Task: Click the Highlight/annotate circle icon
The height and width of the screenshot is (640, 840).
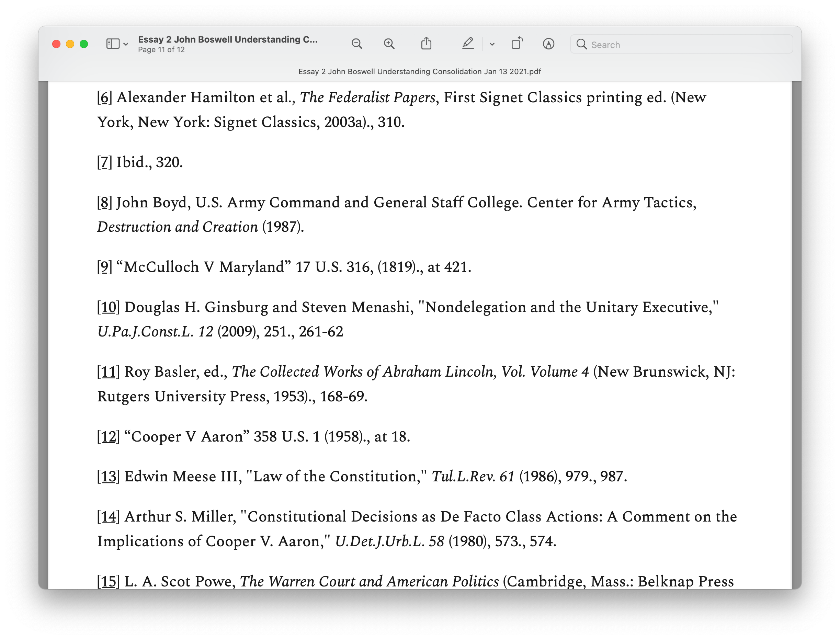Action: (548, 44)
